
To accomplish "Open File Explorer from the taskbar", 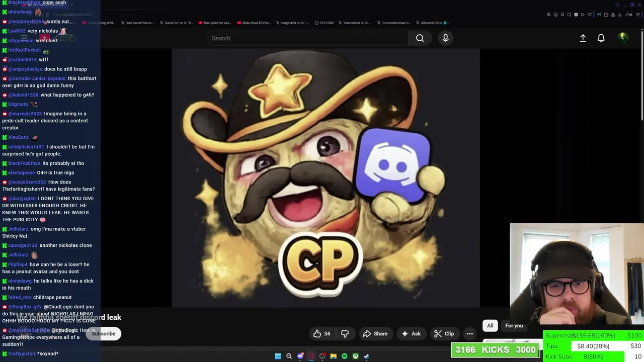I will 333,356.
